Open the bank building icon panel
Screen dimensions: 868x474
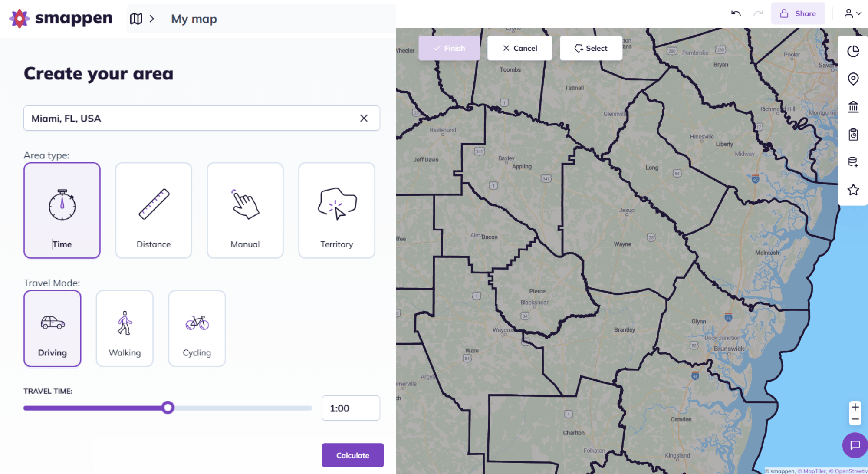(x=853, y=107)
